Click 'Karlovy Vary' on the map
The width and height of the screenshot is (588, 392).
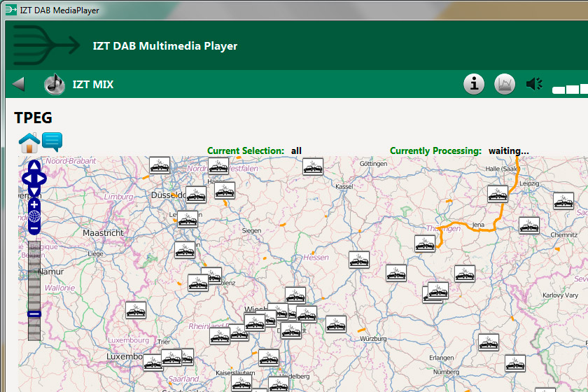click(560, 295)
